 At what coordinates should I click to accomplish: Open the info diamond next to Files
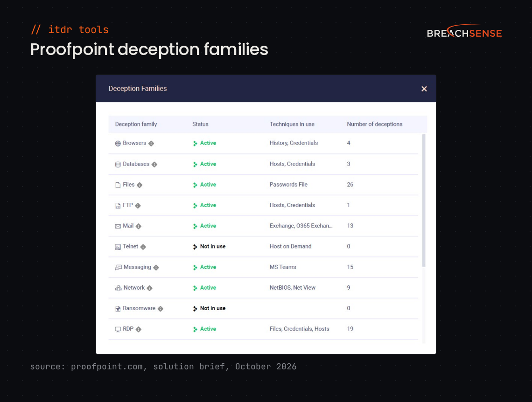click(x=140, y=185)
